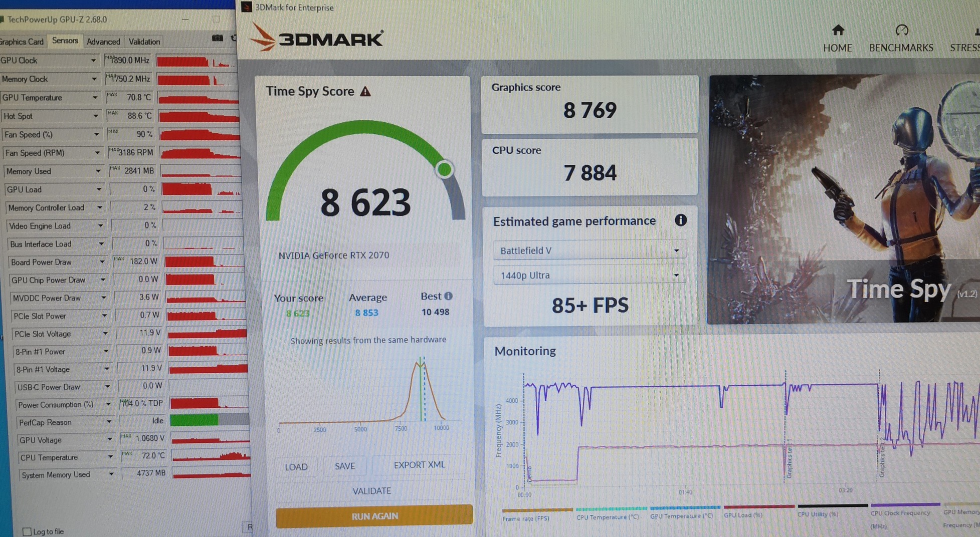Click the SAVE button
Viewport: 980px width, 537px height.
(x=345, y=466)
